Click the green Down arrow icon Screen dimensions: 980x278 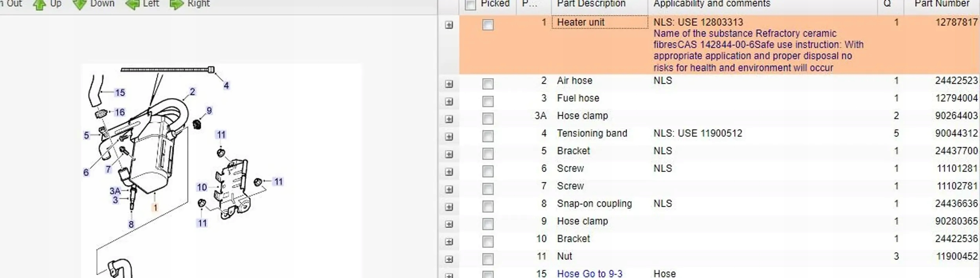tap(80, 5)
